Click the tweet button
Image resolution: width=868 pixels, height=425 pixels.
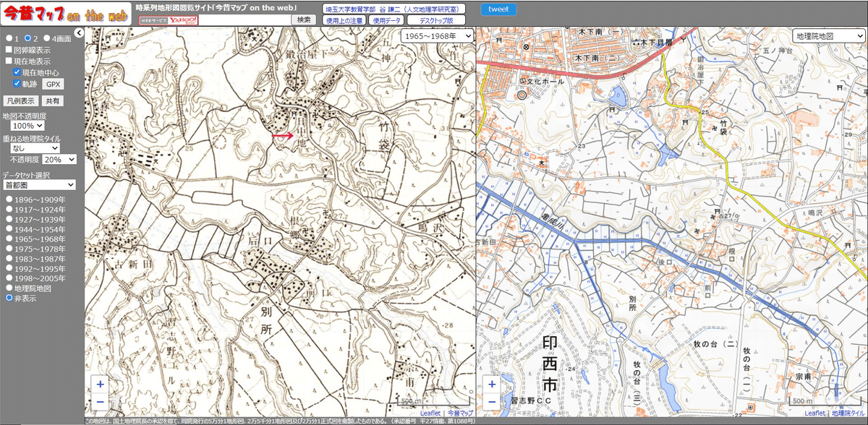pos(498,9)
